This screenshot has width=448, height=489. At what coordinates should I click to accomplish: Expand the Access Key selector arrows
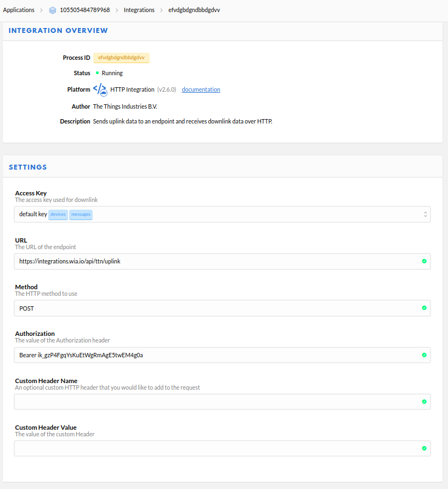point(426,214)
